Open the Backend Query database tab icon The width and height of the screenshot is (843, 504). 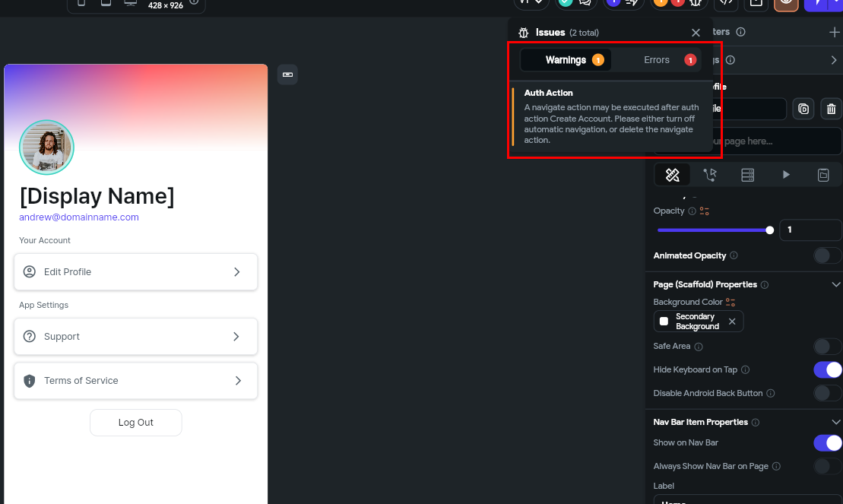pos(747,175)
